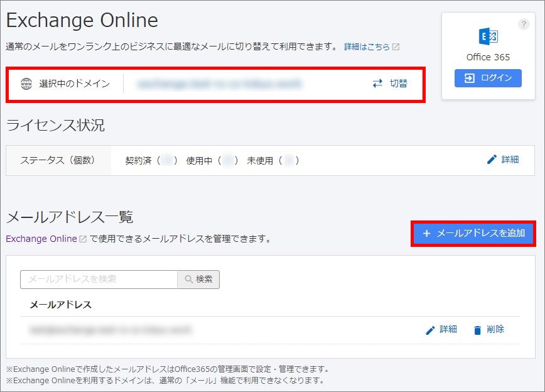Click the blurred email address row
The width and height of the screenshot is (545, 392).
[110, 329]
